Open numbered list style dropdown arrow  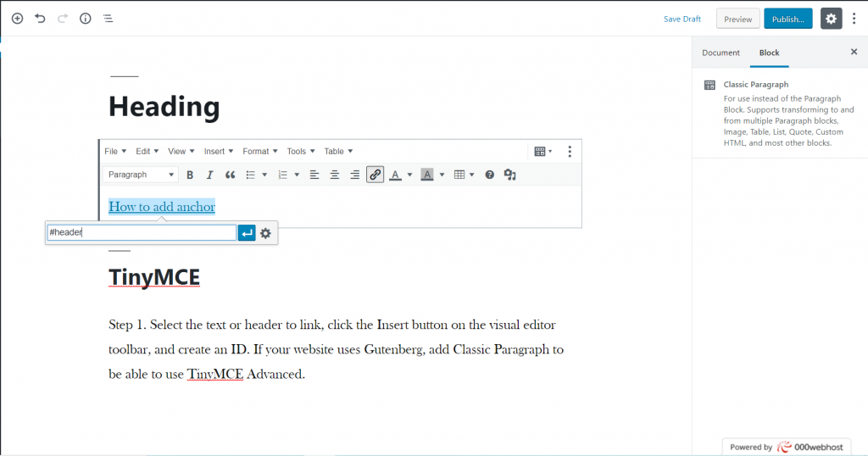point(297,175)
